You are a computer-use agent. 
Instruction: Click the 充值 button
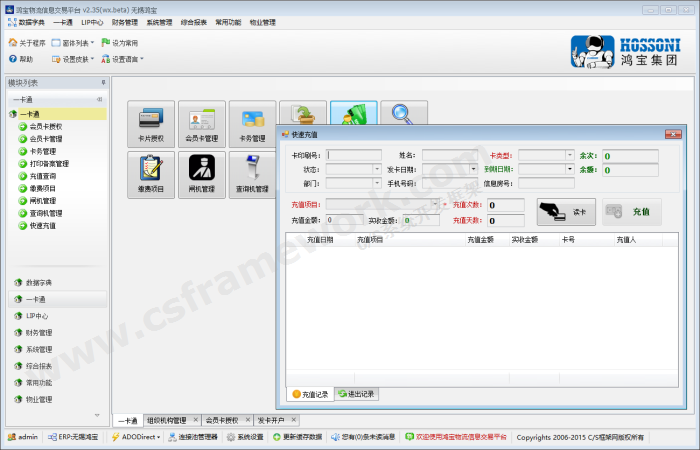point(632,212)
